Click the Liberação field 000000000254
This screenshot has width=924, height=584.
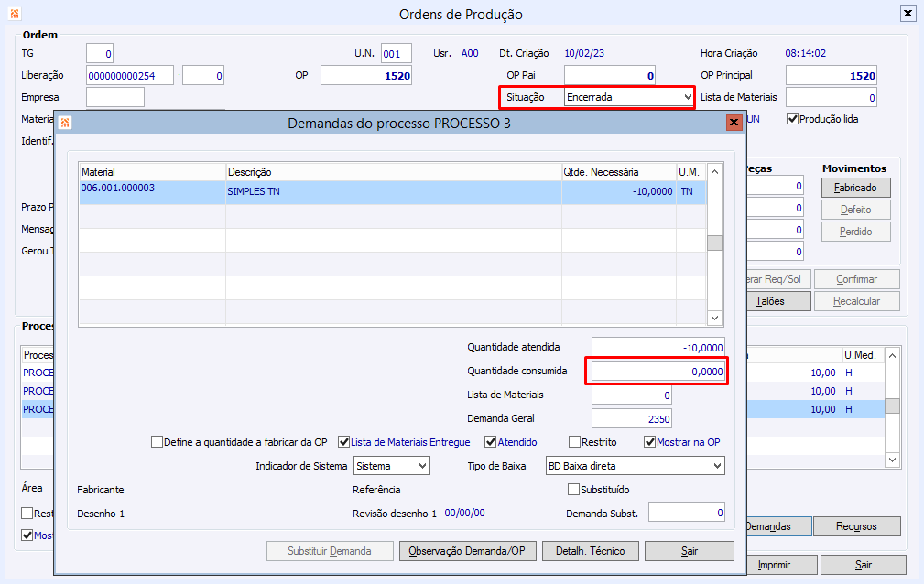click(x=130, y=75)
